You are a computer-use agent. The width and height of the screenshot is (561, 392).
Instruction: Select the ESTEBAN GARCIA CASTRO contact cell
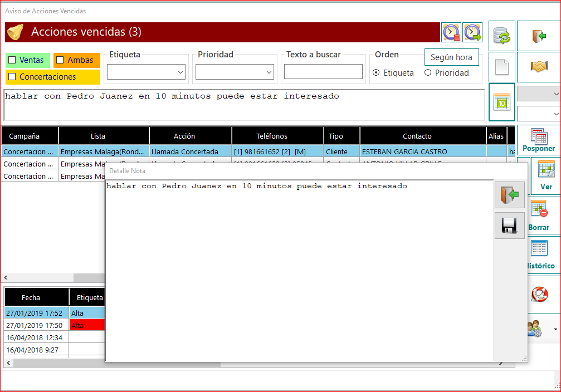pos(423,151)
